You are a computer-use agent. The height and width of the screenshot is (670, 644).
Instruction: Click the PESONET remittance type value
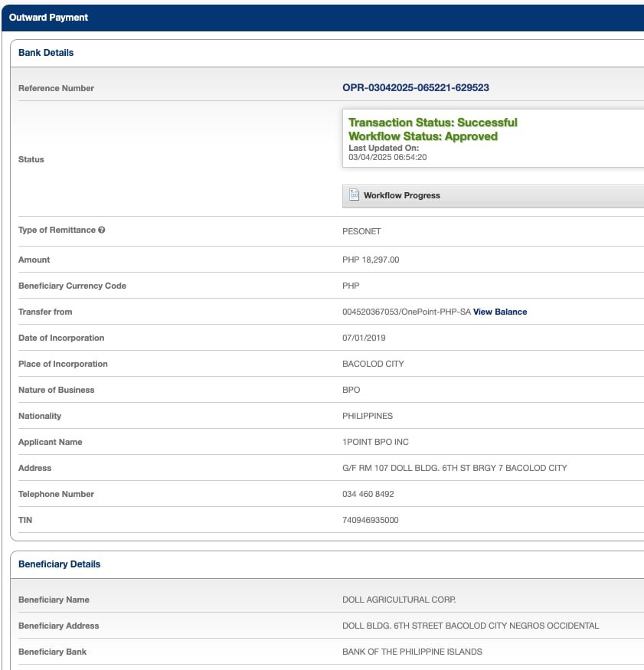click(x=361, y=230)
